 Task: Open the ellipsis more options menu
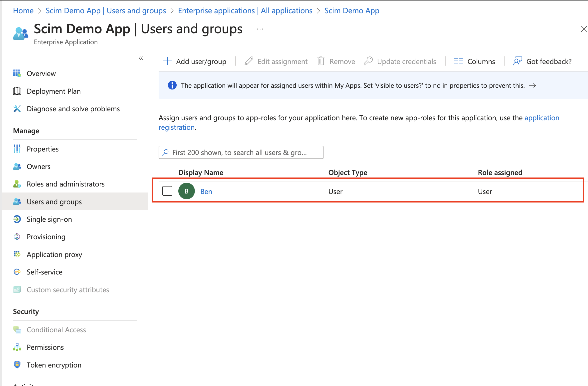[260, 29]
